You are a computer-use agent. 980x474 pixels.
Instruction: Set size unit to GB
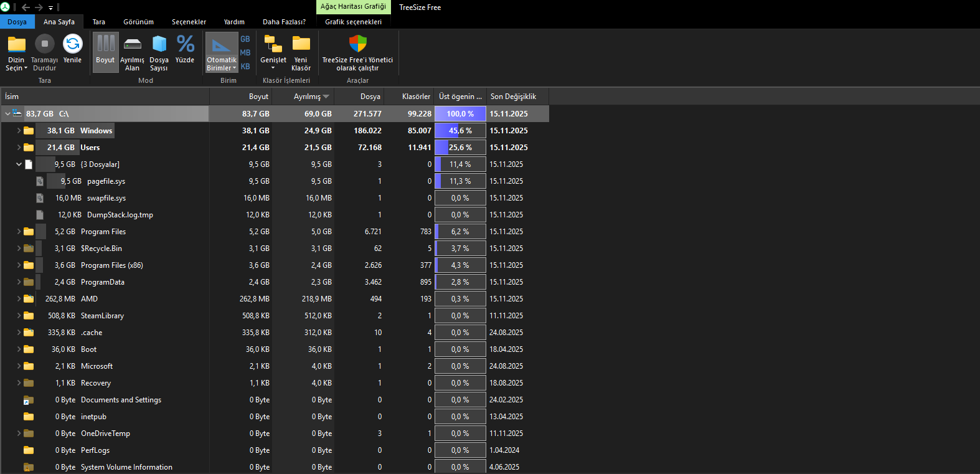coord(245,39)
